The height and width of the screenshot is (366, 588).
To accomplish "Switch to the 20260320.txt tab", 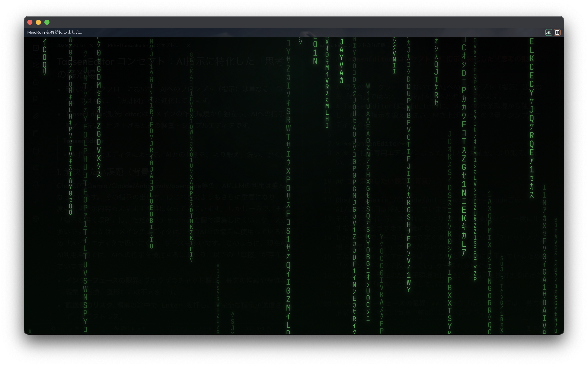I will [71, 45].
